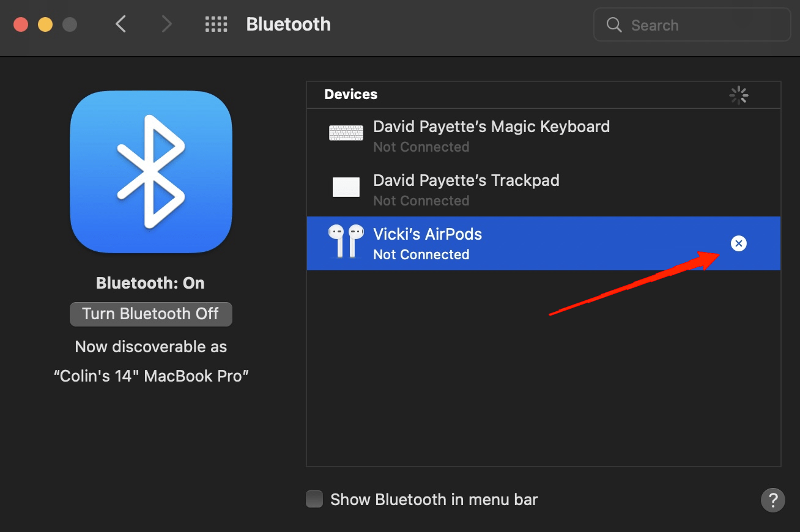This screenshot has height=532, width=800.
Task: Click the yellow minimize traffic light
Action: click(x=45, y=24)
